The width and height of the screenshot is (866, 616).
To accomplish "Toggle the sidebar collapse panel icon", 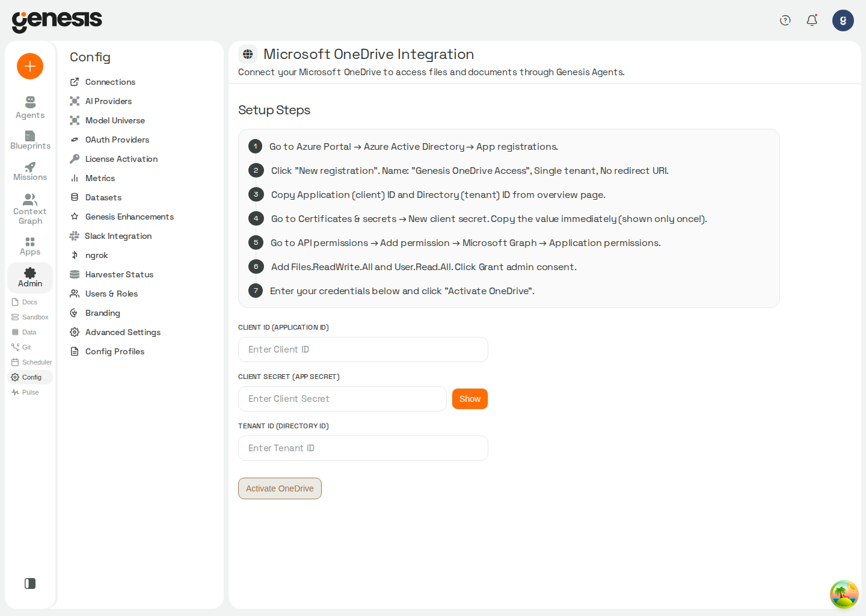I will point(30,584).
